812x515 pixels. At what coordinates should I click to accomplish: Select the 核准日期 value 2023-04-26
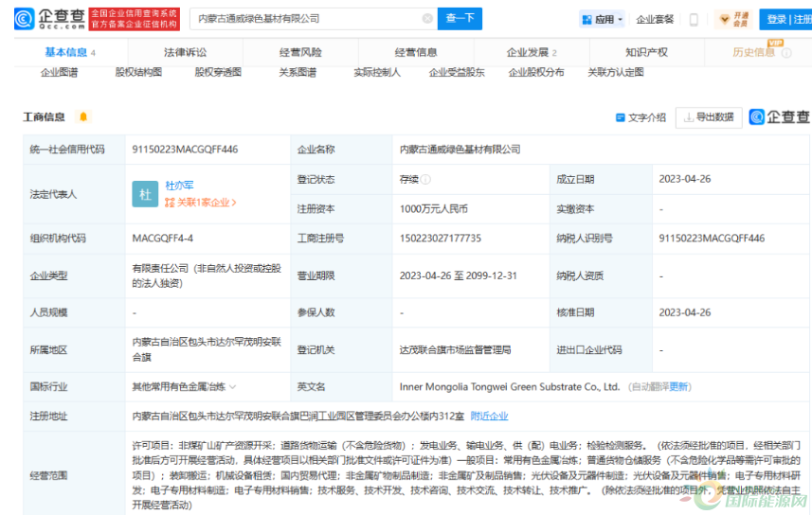click(685, 312)
